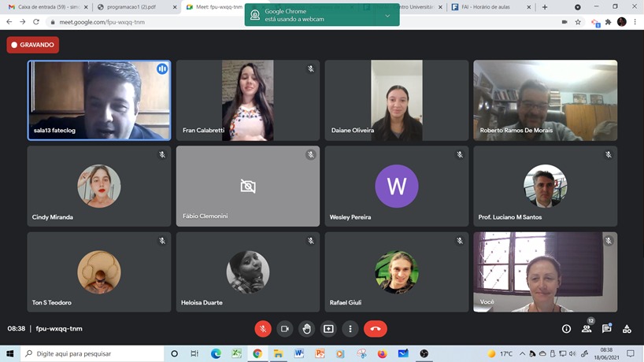Open Chrome extensions puzzle icon
Image resolution: width=644 pixels, height=362 pixels.
[609, 22]
